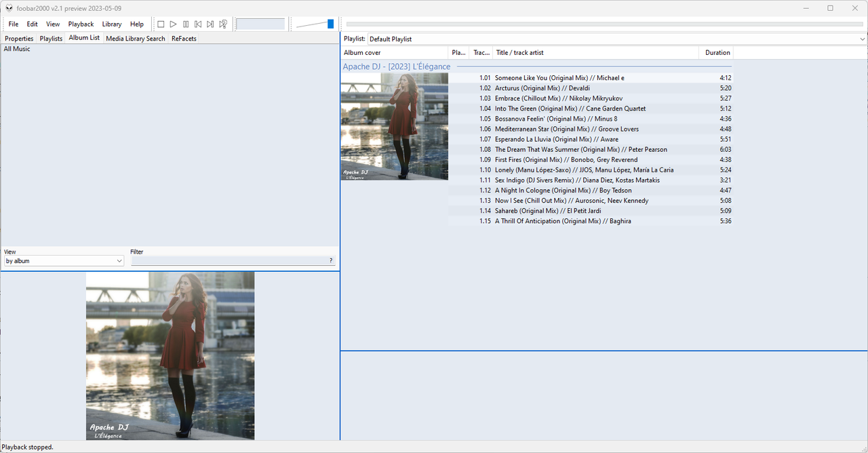The image size is (868, 453).
Task: Select track Embrace (Chillout Mix) // Nikolay Mikryukov
Action: pos(591,98)
